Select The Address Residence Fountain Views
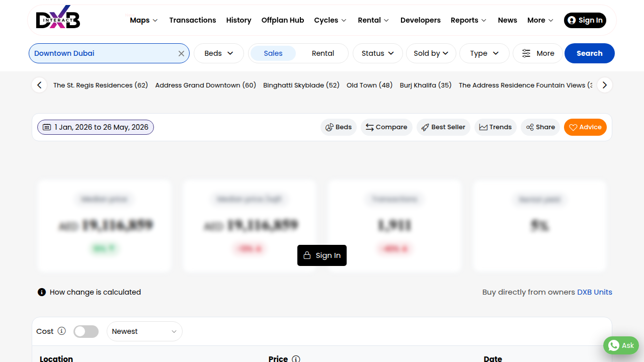Image resolution: width=644 pixels, height=362 pixels. pos(525,85)
